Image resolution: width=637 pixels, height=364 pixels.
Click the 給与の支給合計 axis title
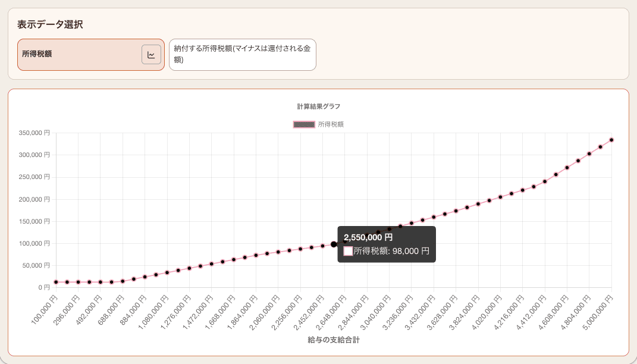(333, 341)
